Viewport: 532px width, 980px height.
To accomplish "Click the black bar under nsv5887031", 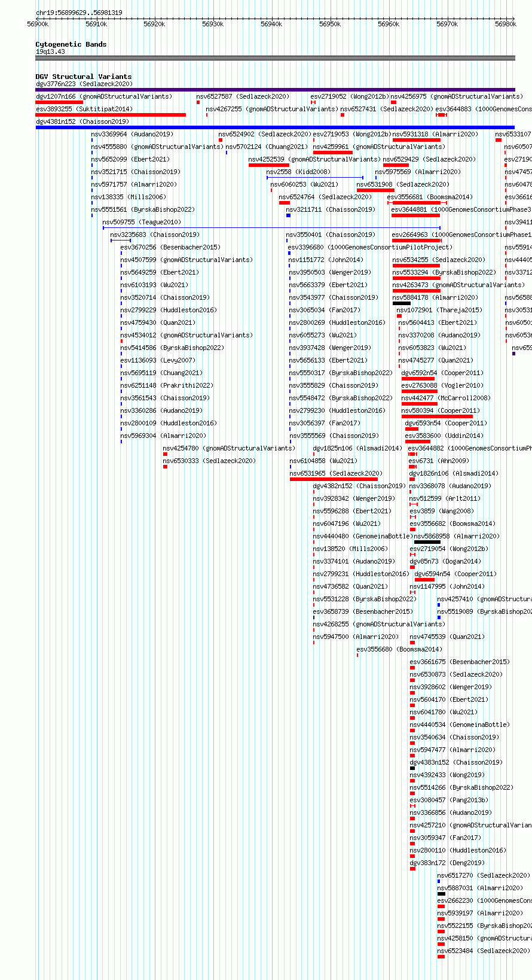I will [441, 894].
